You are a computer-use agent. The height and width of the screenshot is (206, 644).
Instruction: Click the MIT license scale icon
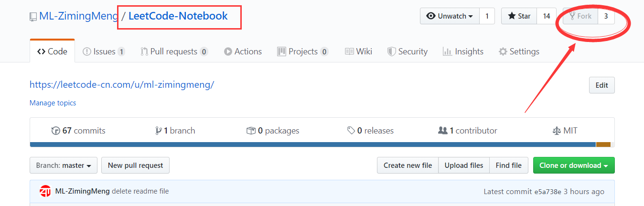tap(556, 131)
